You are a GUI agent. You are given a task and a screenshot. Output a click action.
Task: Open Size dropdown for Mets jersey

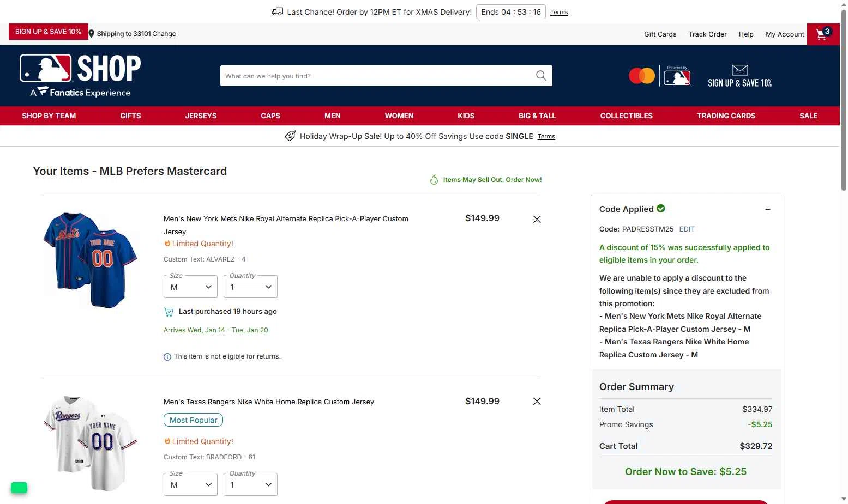tap(190, 287)
